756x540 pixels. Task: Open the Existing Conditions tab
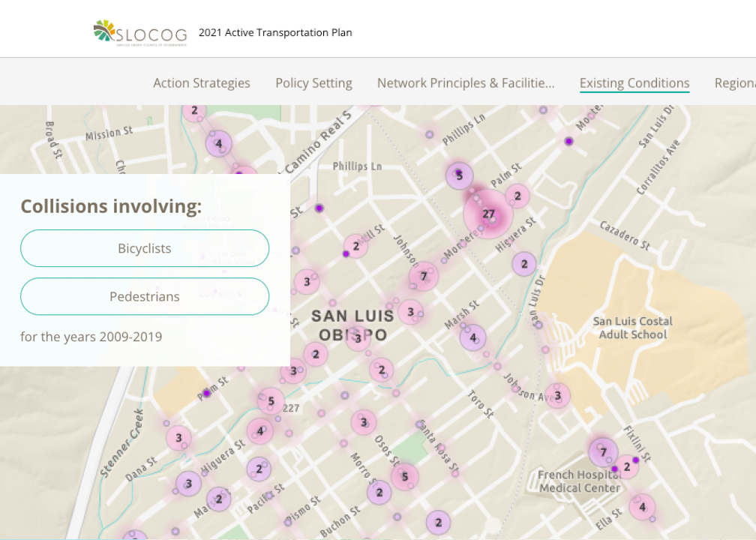click(x=634, y=83)
